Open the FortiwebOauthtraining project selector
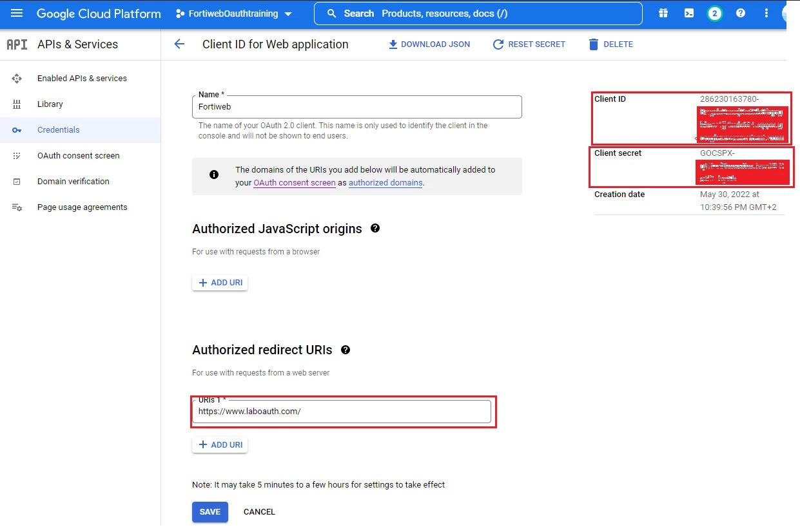The height and width of the screenshot is (532, 800). pyautogui.click(x=233, y=14)
